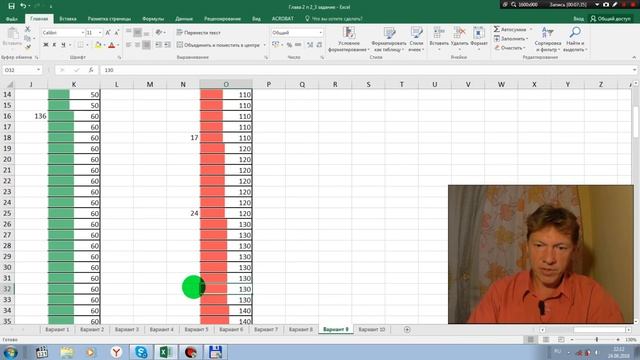Switch to the Вид tab
The width and height of the screenshot is (640, 360).
tap(256, 19)
